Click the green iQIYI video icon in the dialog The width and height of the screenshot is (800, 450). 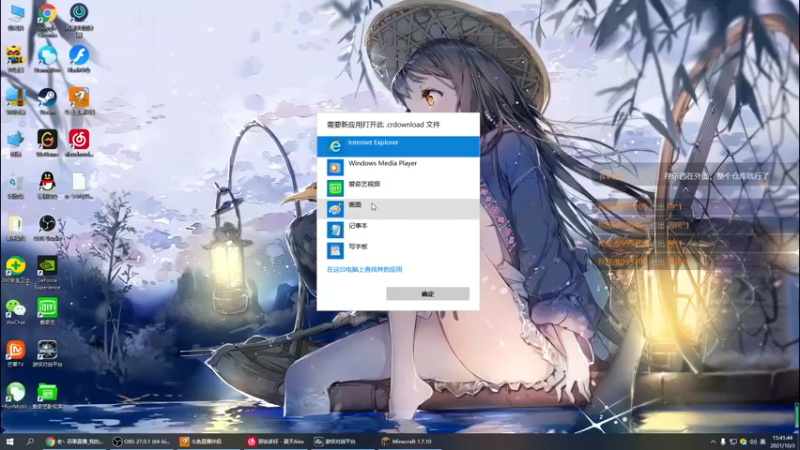tap(335, 188)
